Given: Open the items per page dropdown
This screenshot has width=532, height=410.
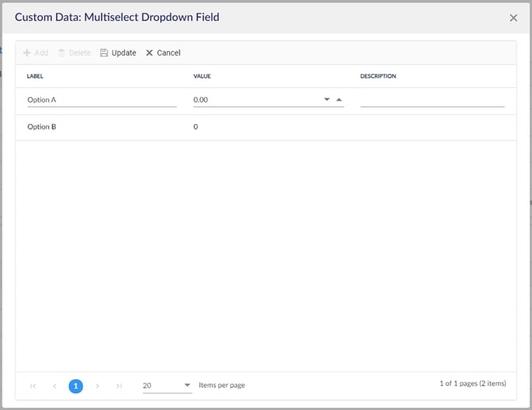Looking at the screenshot, I should [187, 385].
